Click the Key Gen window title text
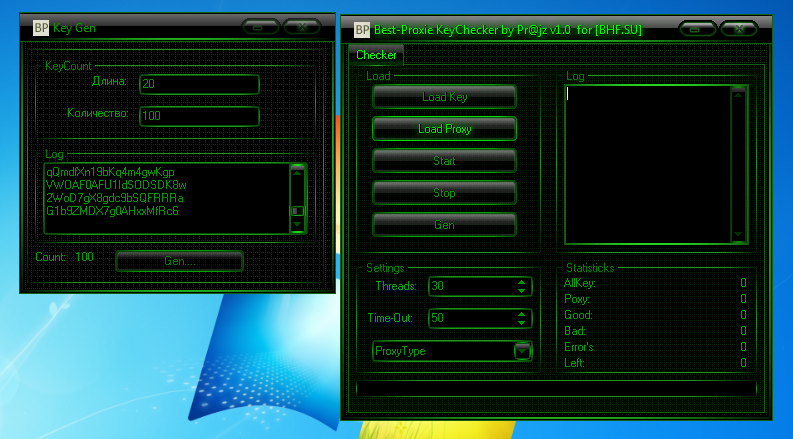Viewport: 793px width, 439px height. click(x=74, y=28)
